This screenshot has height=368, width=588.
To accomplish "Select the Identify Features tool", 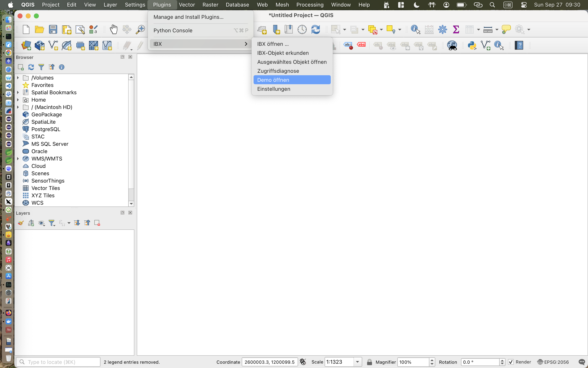I will [x=415, y=30].
